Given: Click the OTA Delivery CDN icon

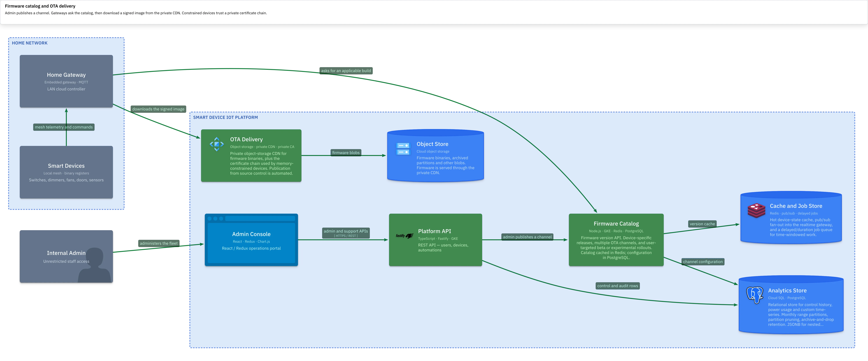Looking at the screenshot, I should 217,144.
